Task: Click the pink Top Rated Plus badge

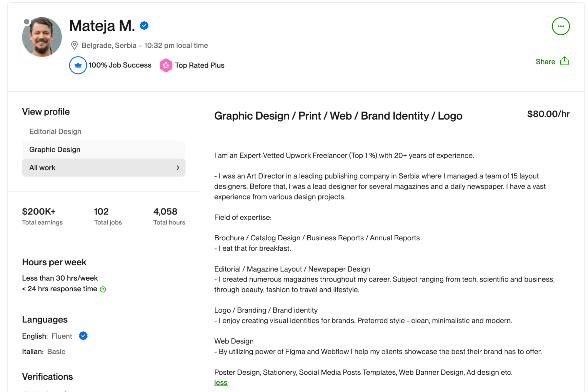Action: (x=166, y=65)
